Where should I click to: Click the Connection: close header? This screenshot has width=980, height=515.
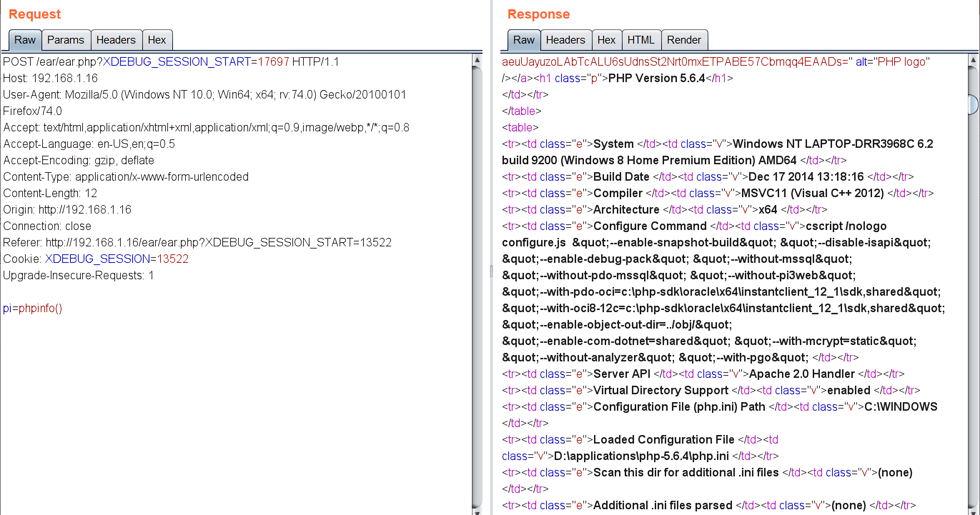(47, 226)
